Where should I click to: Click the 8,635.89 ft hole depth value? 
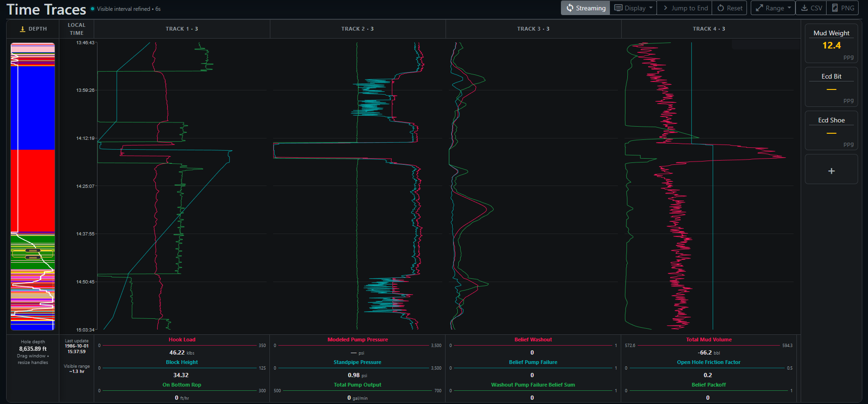pyautogui.click(x=33, y=349)
